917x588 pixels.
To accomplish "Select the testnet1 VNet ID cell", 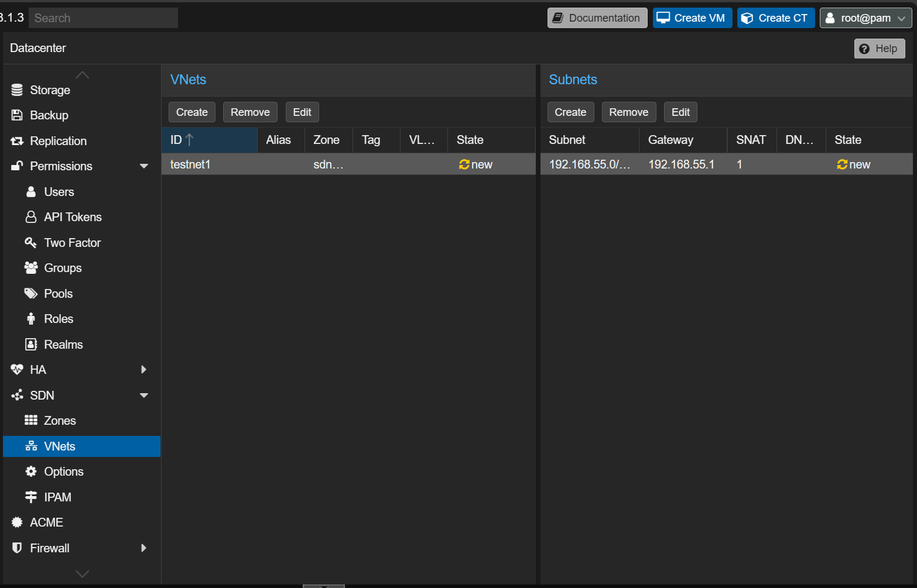I will [210, 164].
